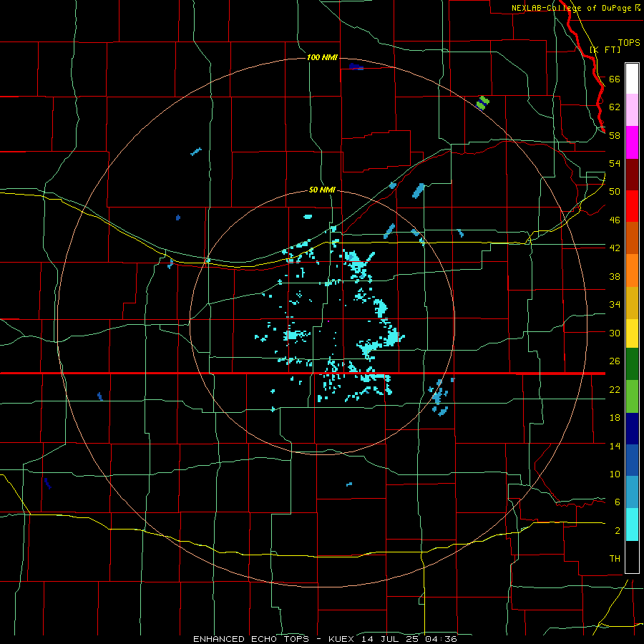Click the magenta legend swatch
644x644 pixels.
(632, 142)
